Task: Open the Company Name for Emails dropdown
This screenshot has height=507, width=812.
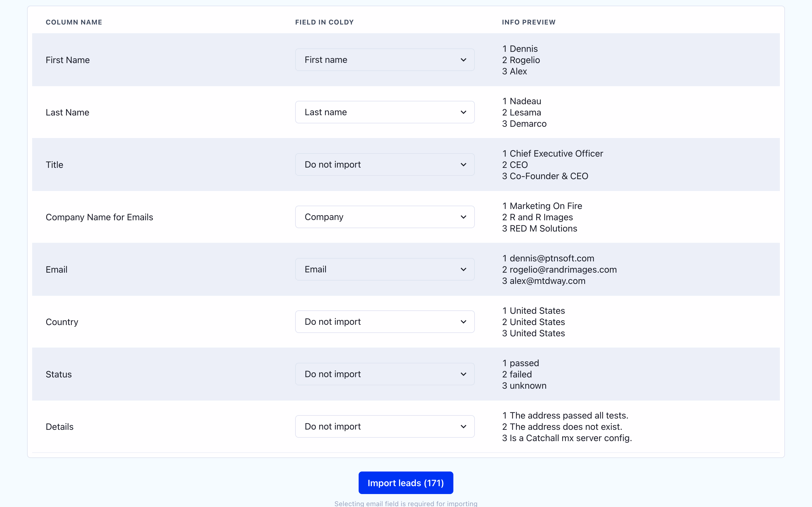Action: pos(385,217)
